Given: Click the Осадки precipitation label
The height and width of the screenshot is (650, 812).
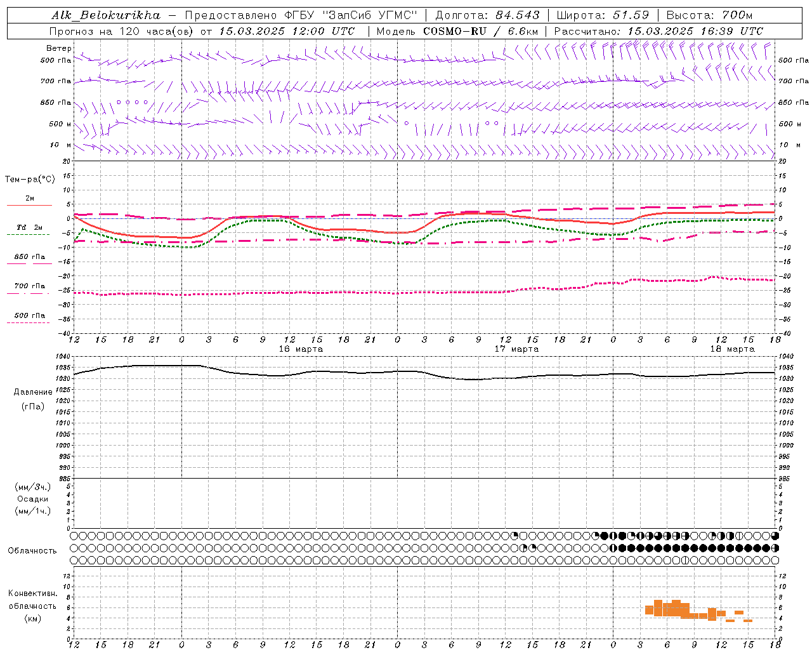Looking at the screenshot, I should 33,499.
